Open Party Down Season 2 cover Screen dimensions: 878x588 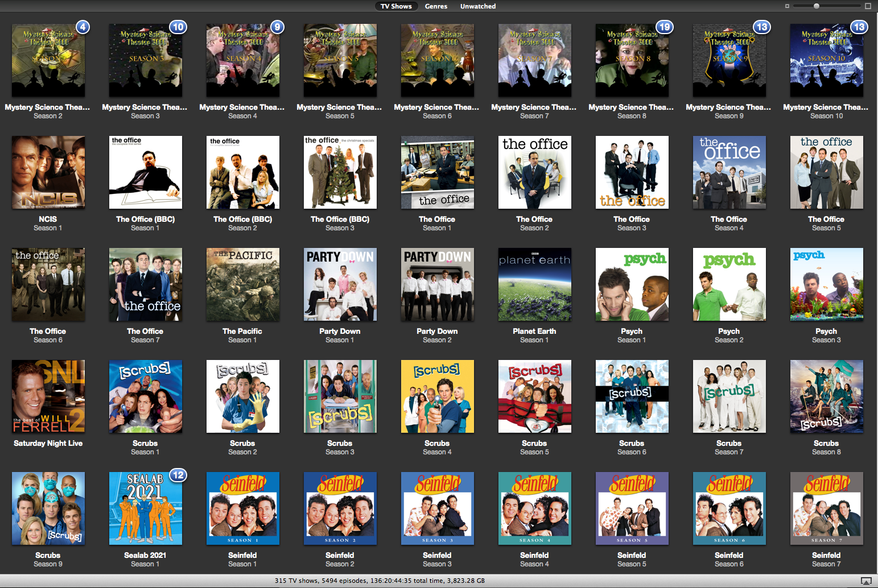pyautogui.click(x=438, y=284)
